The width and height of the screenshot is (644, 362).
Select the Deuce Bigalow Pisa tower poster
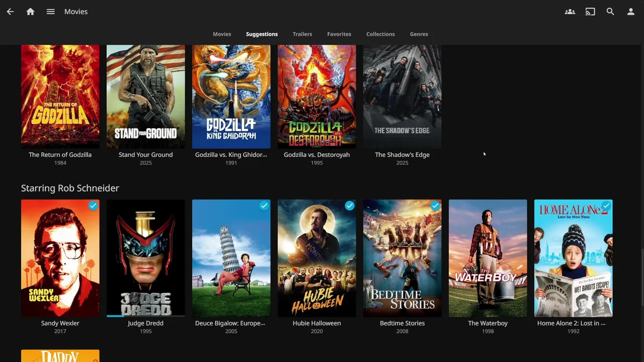pyautogui.click(x=231, y=258)
